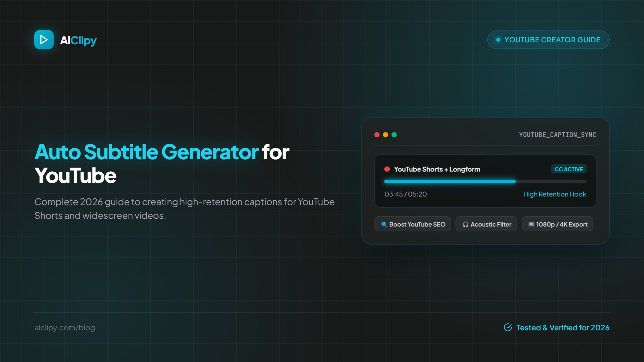The image size is (644, 362).
Task: Click the verified checkmark circle icon
Action: coord(508,327)
